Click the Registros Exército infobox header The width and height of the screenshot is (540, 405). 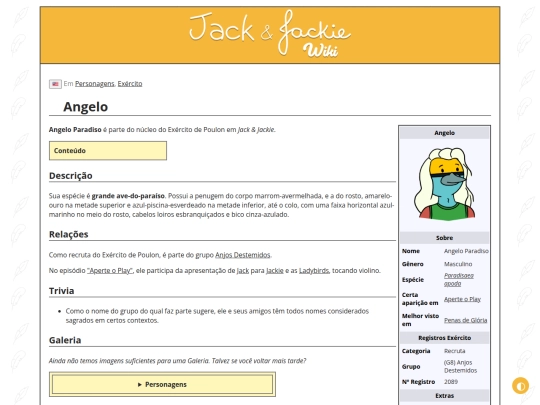click(x=444, y=338)
